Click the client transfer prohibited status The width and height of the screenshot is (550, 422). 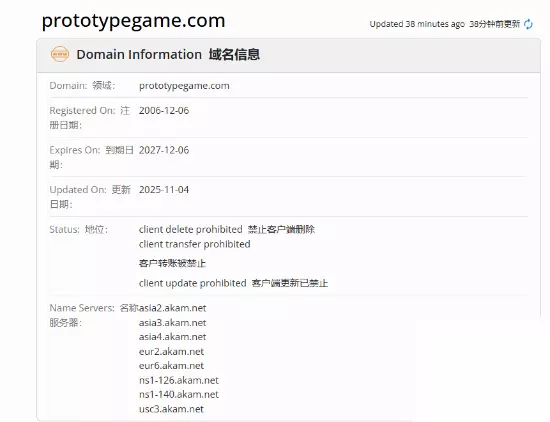(195, 244)
